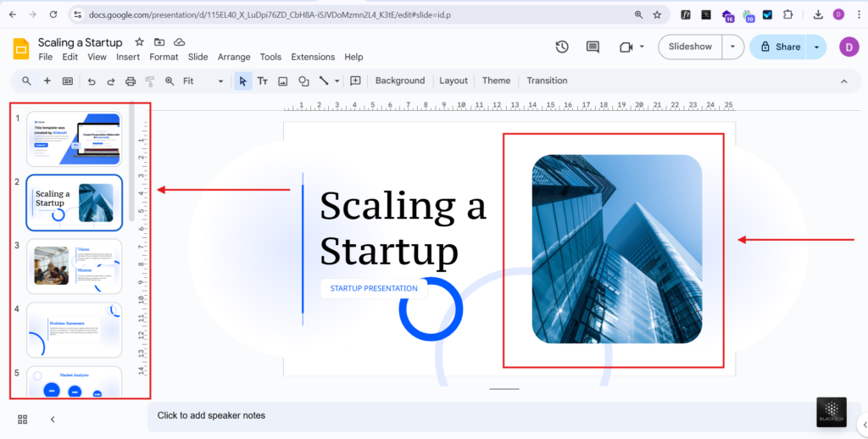This screenshot has height=439, width=868.
Task: Move document using folder icon
Action: [159, 42]
